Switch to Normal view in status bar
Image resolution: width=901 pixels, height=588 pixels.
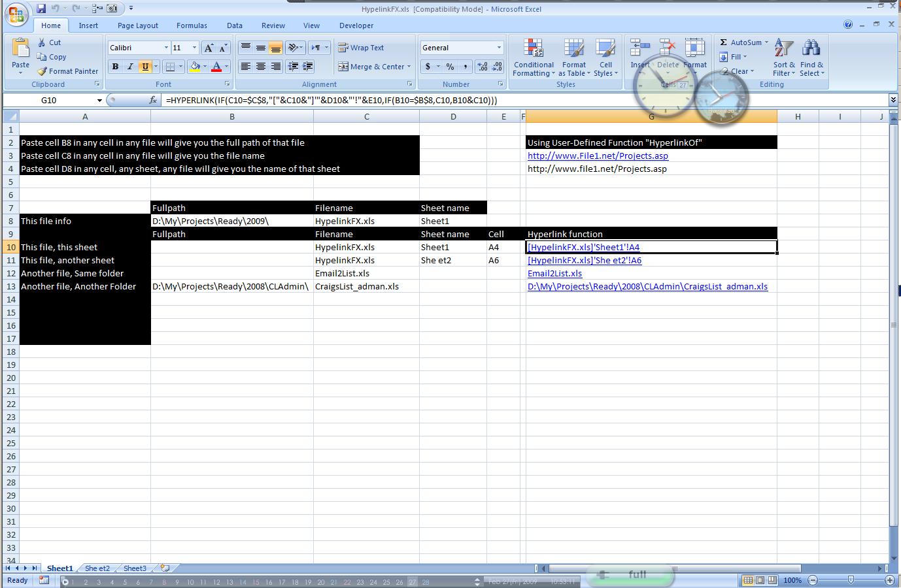(x=749, y=580)
